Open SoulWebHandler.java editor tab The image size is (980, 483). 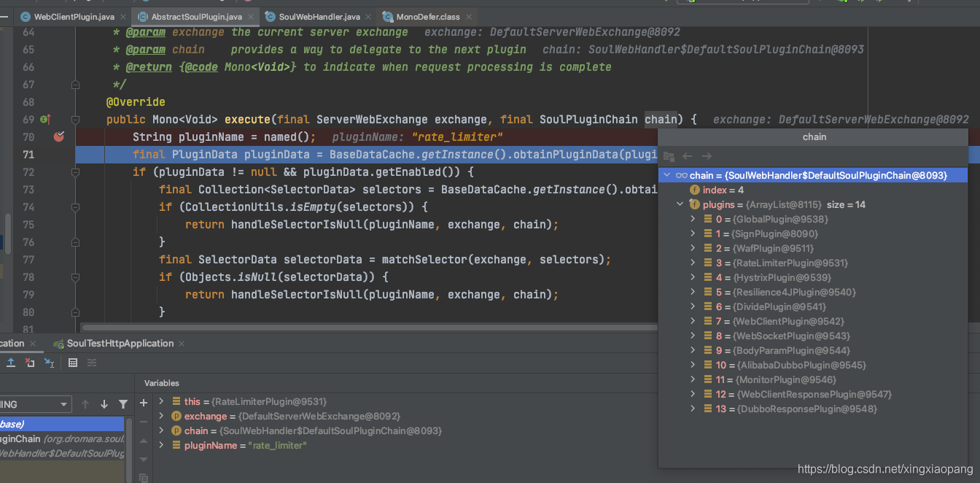click(318, 16)
